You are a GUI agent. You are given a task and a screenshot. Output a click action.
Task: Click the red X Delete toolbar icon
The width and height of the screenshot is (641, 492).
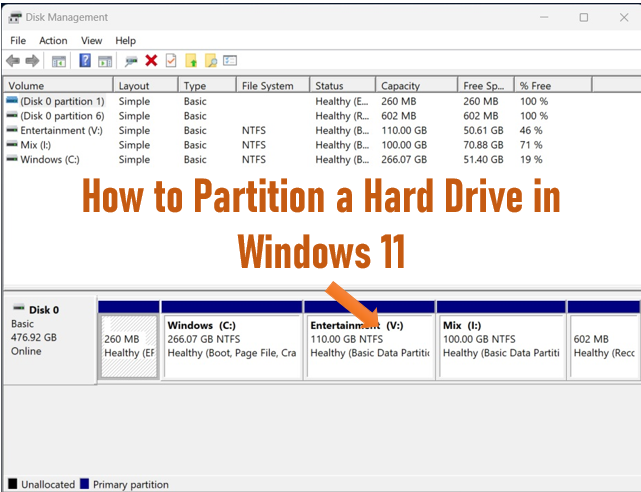click(x=151, y=62)
